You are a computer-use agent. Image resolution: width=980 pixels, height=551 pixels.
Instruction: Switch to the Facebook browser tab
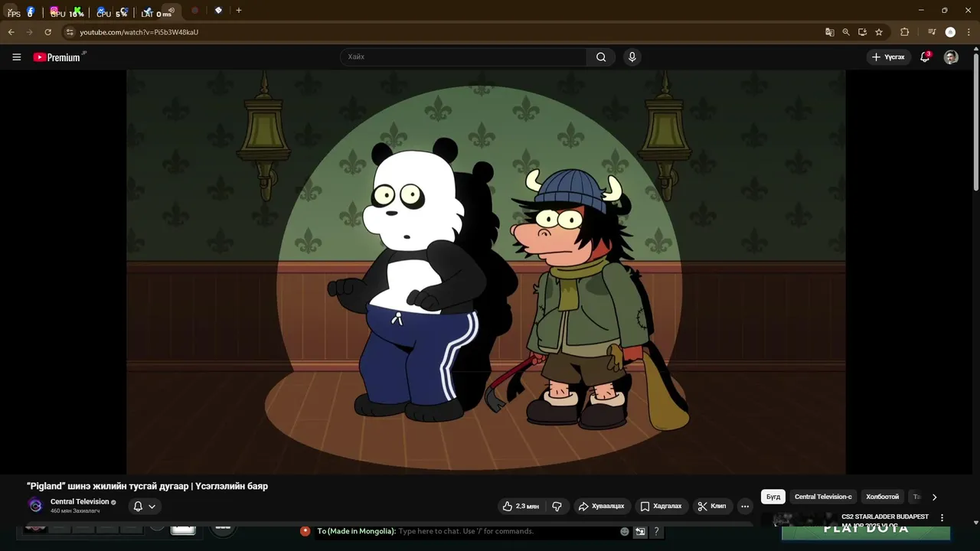point(31,11)
